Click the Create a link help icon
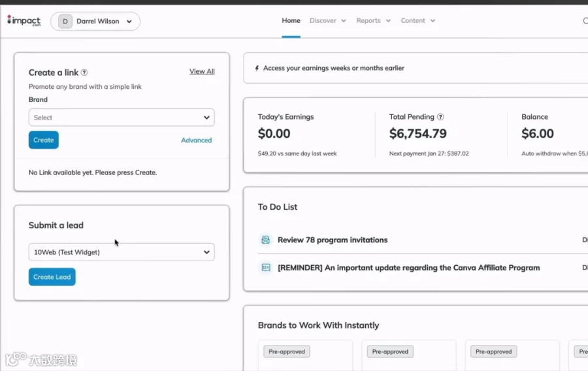 (84, 73)
